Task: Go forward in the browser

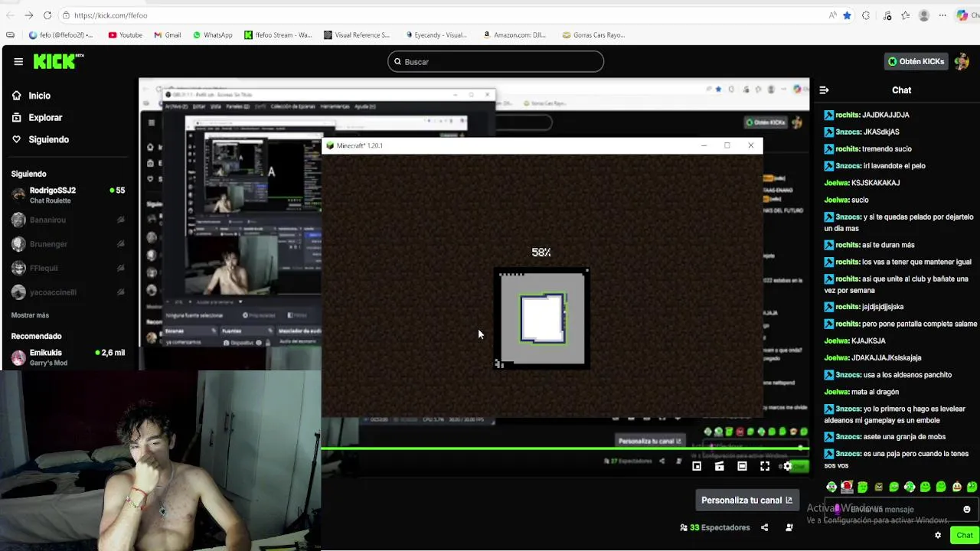Action: pyautogui.click(x=28, y=15)
